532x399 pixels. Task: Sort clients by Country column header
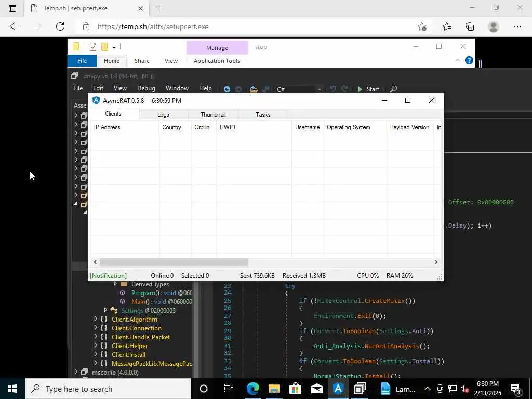[x=175, y=127]
